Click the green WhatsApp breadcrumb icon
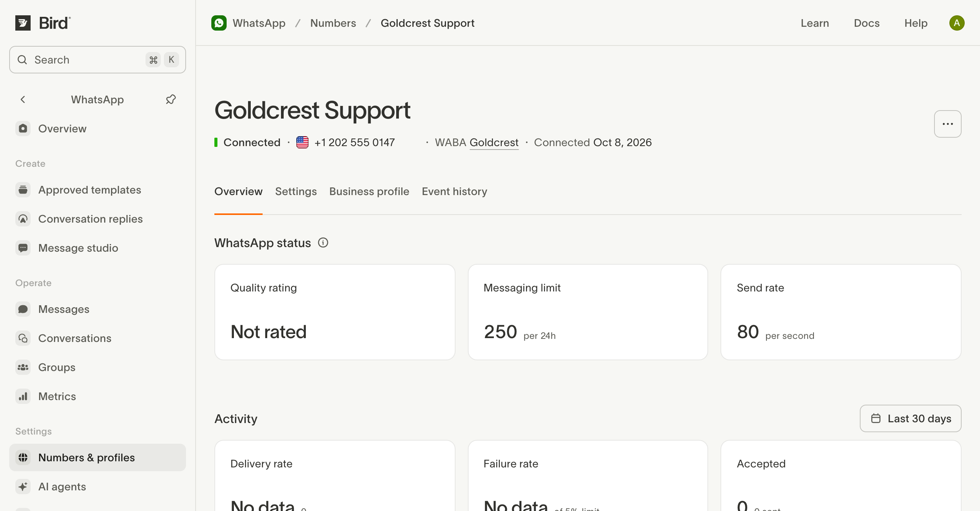This screenshot has height=511, width=980. coord(219,23)
